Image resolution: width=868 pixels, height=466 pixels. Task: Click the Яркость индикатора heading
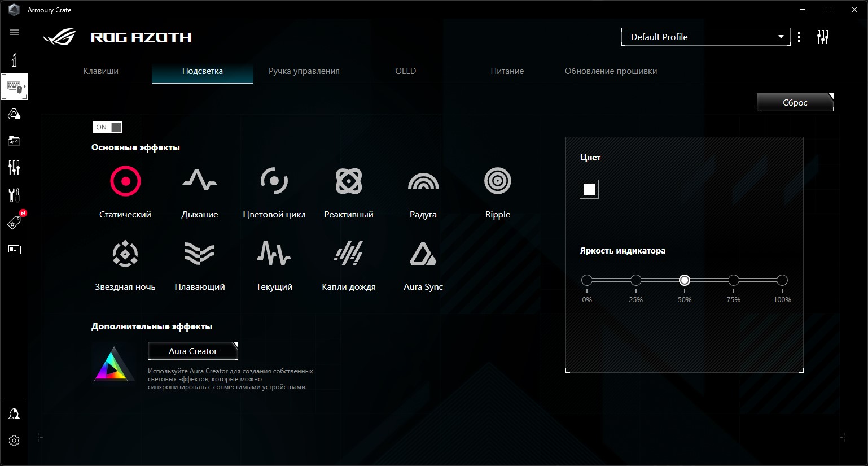[x=622, y=251]
